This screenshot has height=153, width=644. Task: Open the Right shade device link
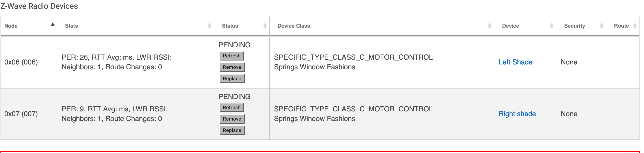click(x=517, y=114)
